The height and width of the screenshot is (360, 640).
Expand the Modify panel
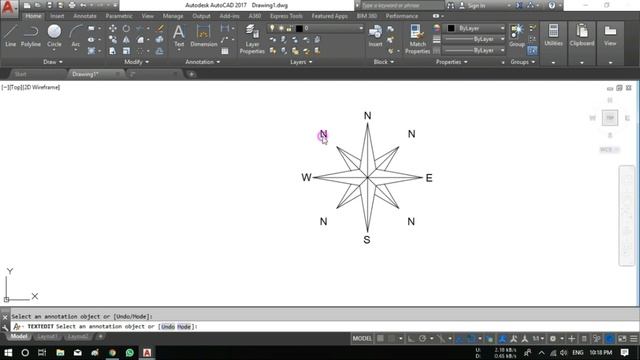tap(137, 62)
